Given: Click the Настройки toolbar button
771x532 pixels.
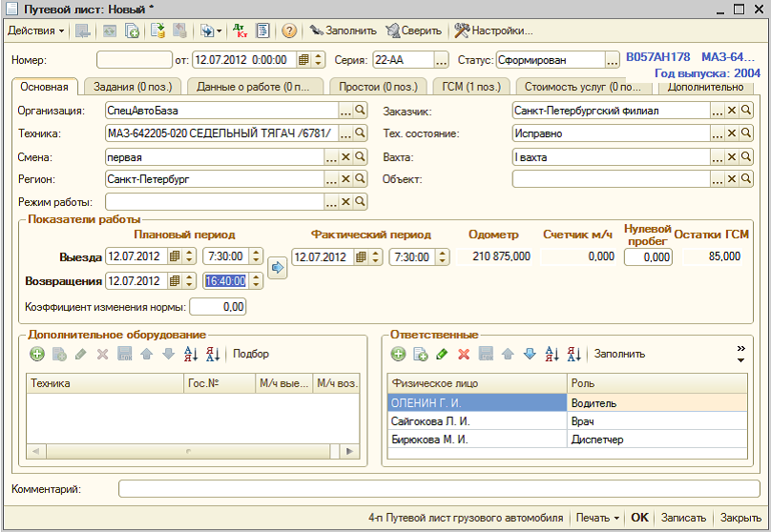Looking at the screenshot, I should click(x=493, y=31).
